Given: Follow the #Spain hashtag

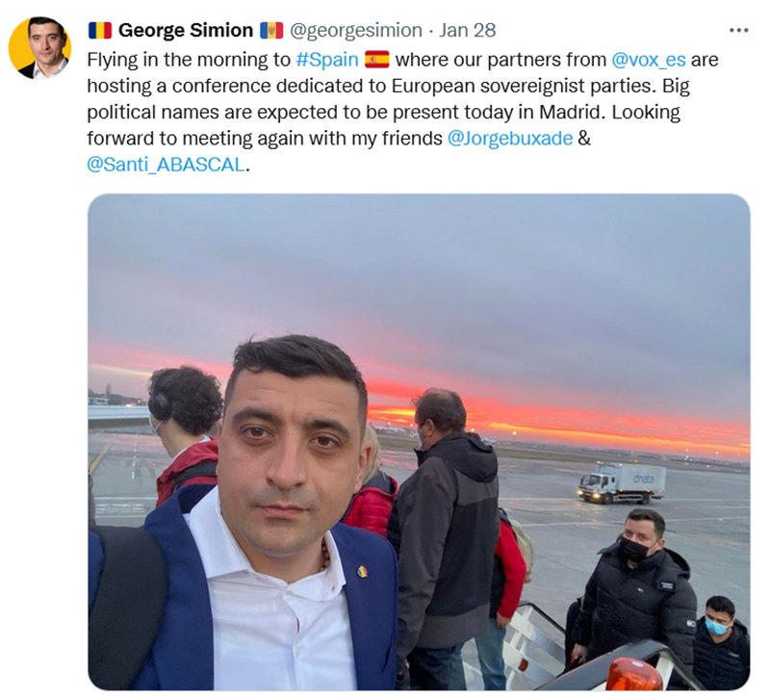Looking at the screenshot, I should (327, 60).
